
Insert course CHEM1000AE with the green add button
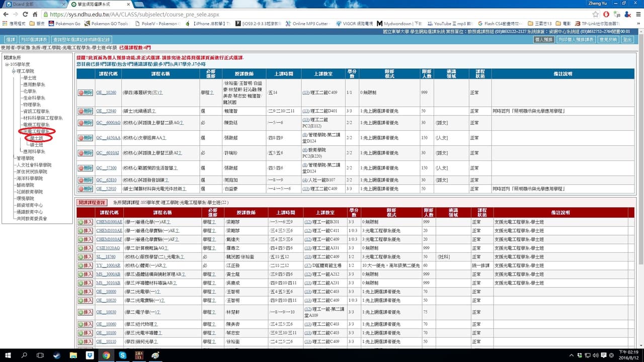[x=85, y=222]
